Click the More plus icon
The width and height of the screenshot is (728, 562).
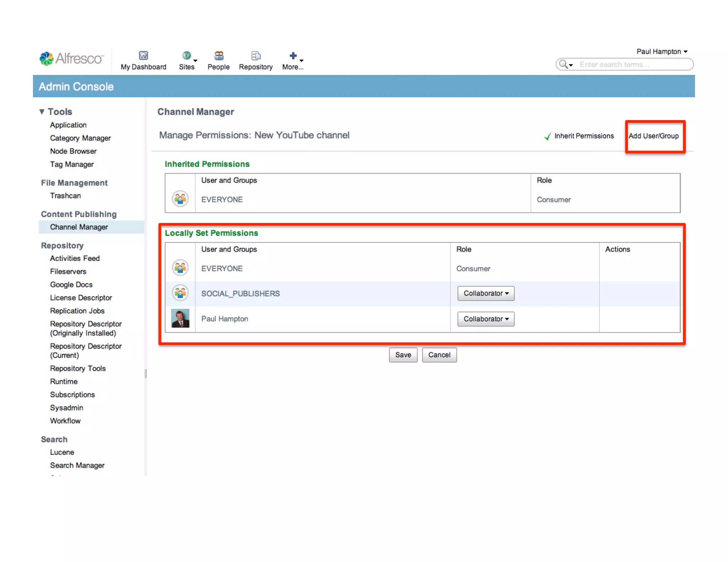tap(293, 55)
